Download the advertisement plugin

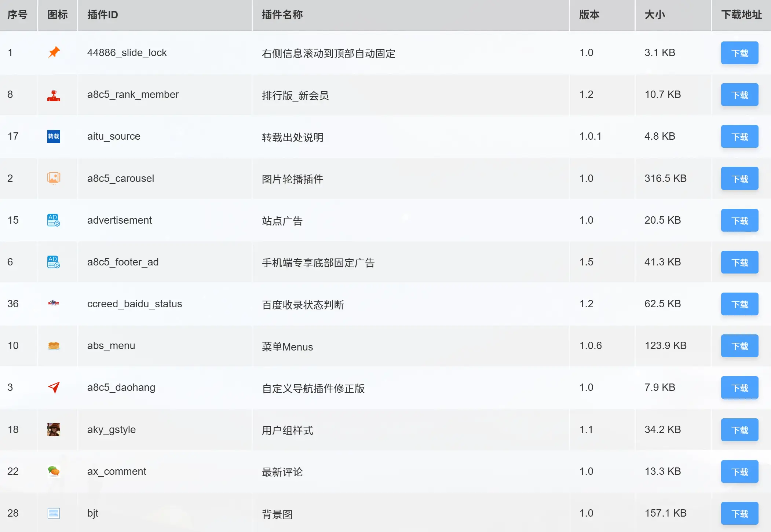coord(739,220)
